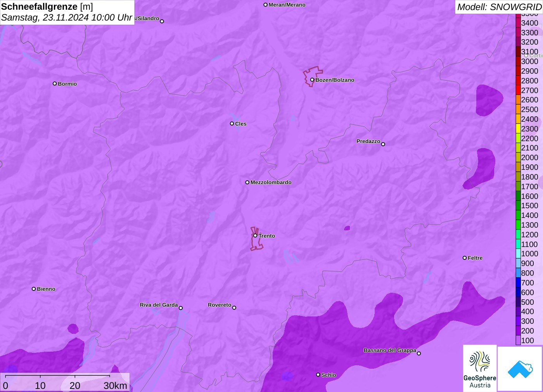Click the '30km' scale bar label
This screenshot has width=543, height=392.
pyautogui.click(x=115, y=386)
